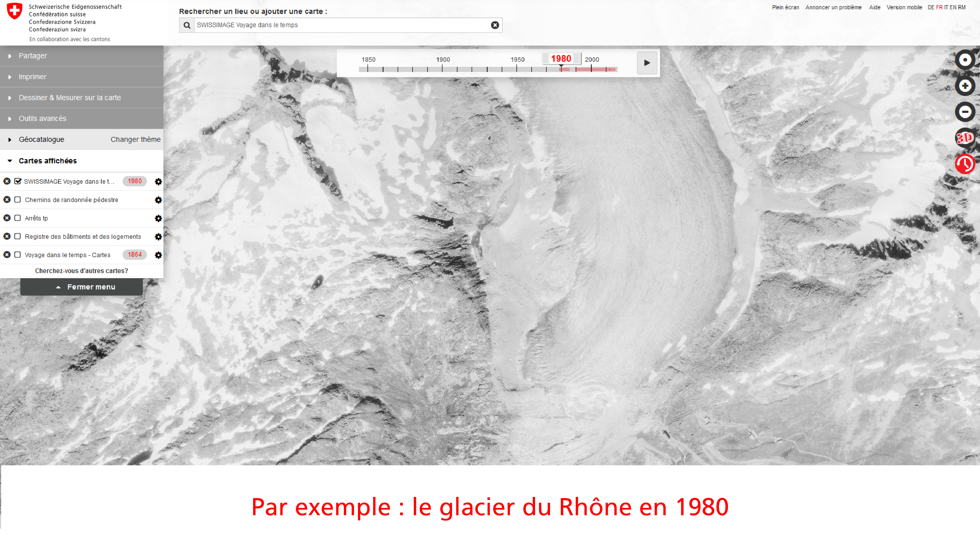Open the Géocatalogue menu

tap(41, 140)
